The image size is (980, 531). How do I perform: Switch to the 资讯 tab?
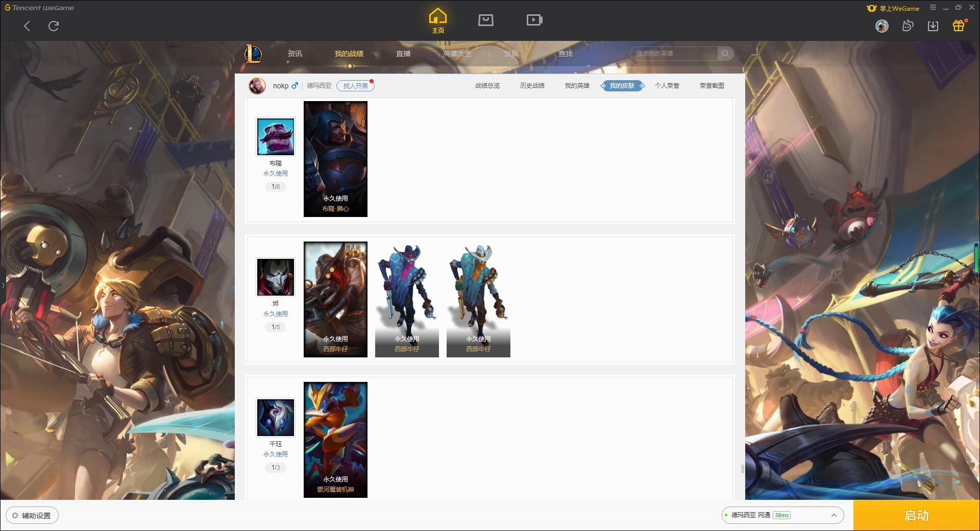[x=295, y=54]
